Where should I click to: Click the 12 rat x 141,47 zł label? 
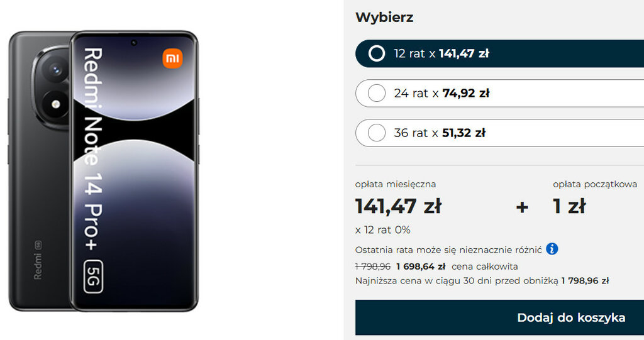click(x=441, y=53)
